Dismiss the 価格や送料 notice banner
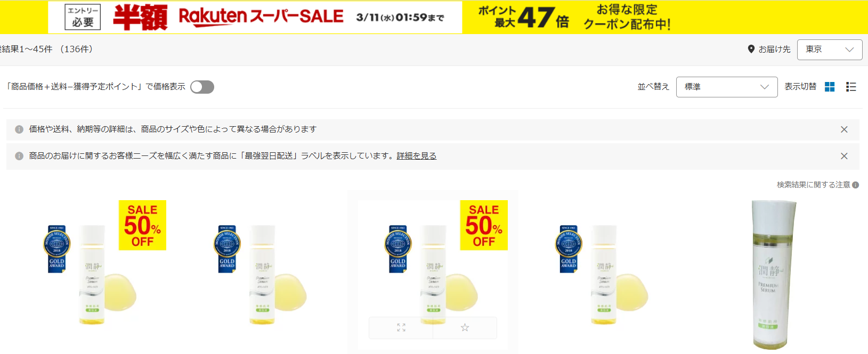Image resolution: width=868 pixels, height=354 pixels. tap(844, 129)
